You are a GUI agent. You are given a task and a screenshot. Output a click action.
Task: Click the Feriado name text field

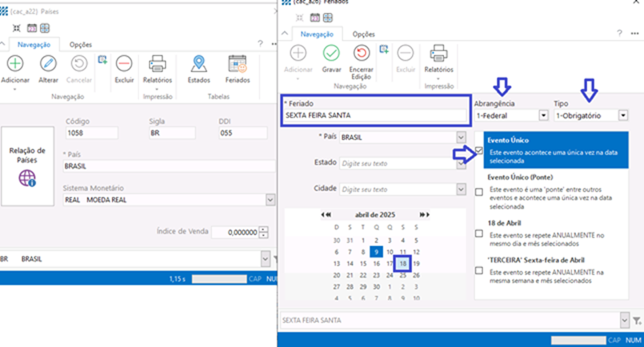point(374,115)
